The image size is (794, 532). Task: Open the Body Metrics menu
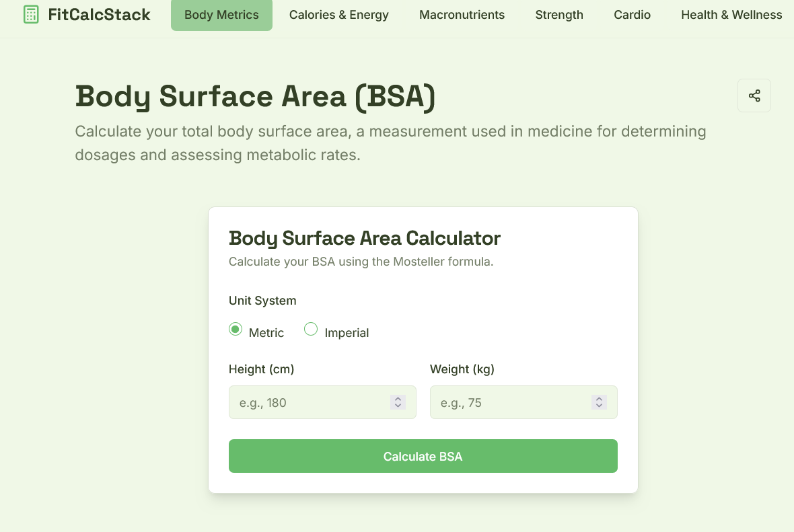[x=221, y=15]
